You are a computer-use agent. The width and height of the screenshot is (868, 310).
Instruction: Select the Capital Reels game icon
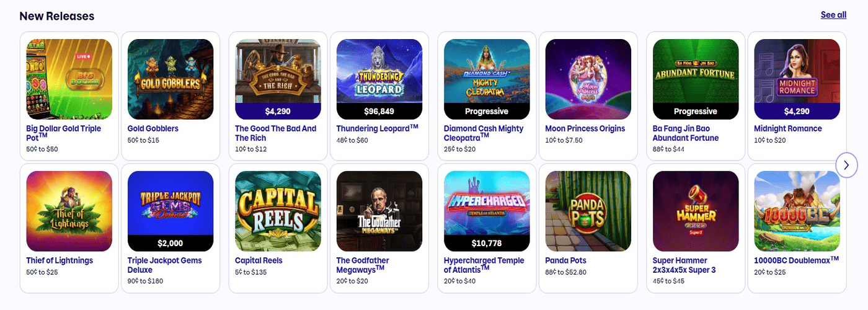[x=278, y=211]
